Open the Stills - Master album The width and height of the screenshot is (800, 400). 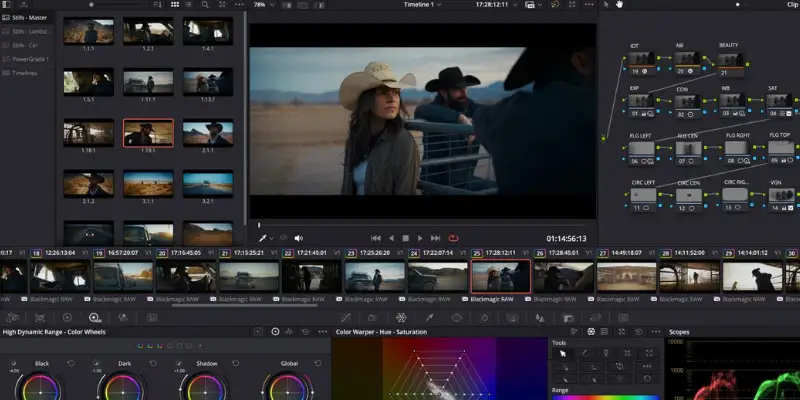tap(26, 17)
